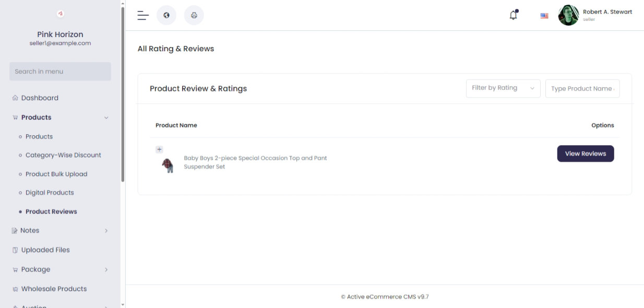644x308 pixels.
Task: Click the printer POS icon in header
Action: [x=194, y=15]
